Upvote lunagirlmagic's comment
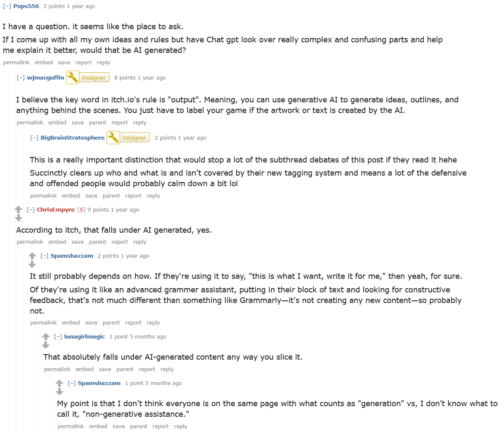 (x=46, y=336)
